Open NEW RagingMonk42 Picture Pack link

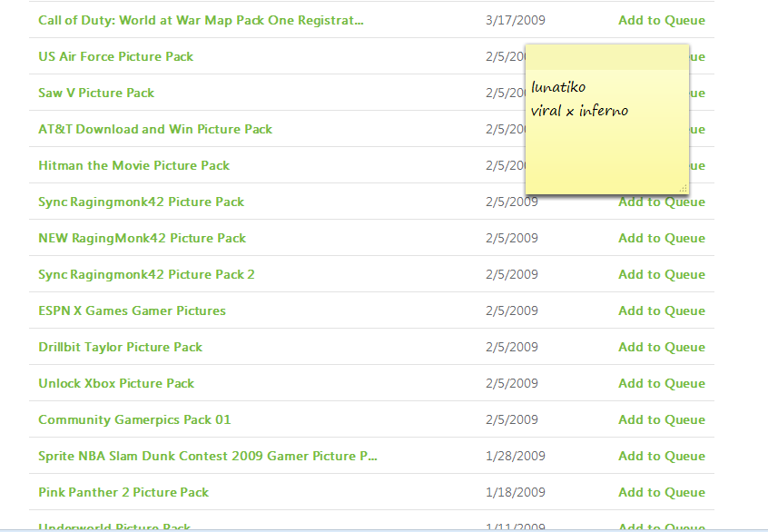pos(142,238)
